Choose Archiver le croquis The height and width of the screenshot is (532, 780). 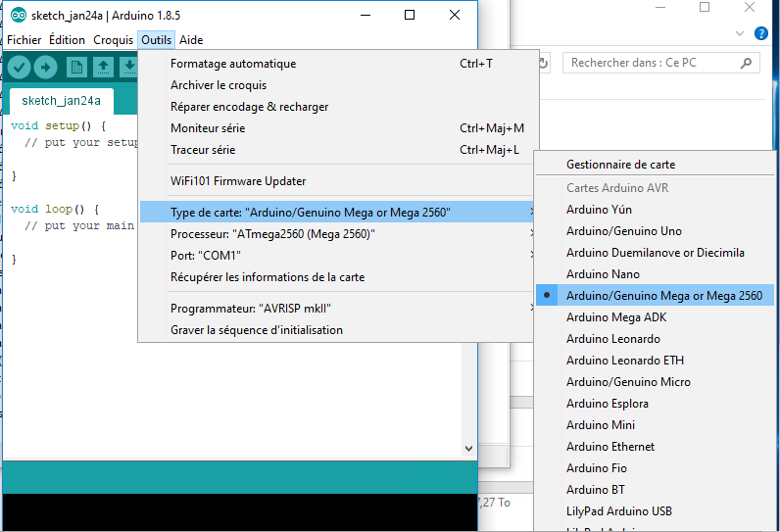click(x=336, y=85)
